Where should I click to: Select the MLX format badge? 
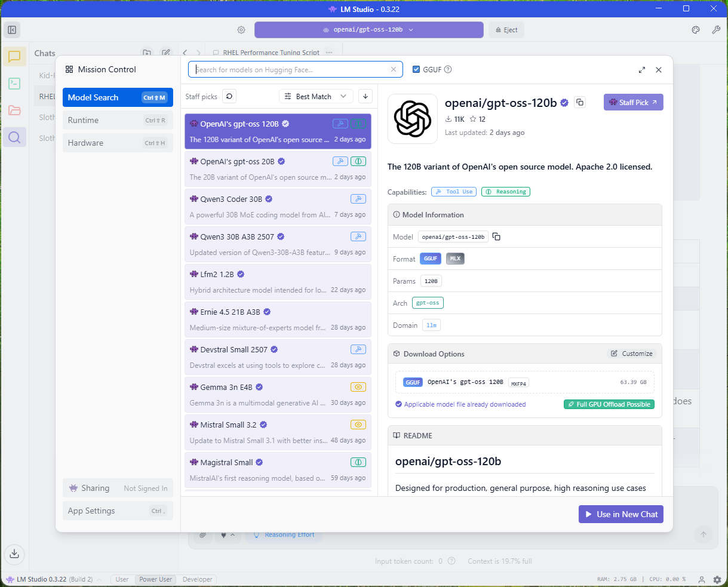pos(455,259)
